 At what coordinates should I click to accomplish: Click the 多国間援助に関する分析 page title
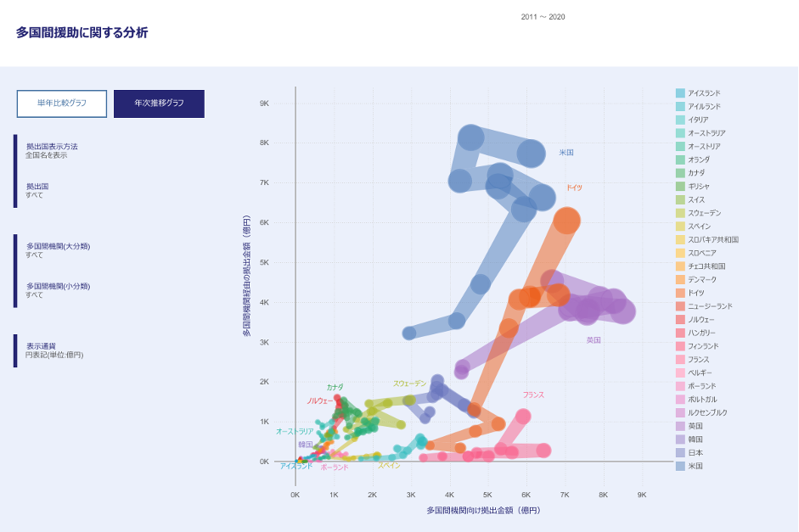(x=82, y=33)
